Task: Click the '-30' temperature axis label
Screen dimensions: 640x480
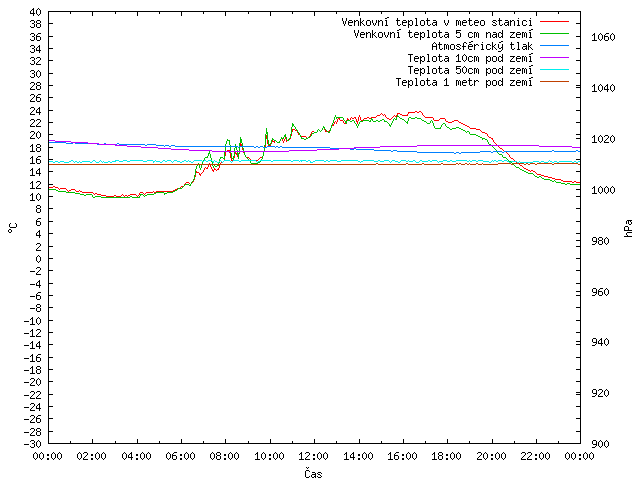Action: [33, 444]
